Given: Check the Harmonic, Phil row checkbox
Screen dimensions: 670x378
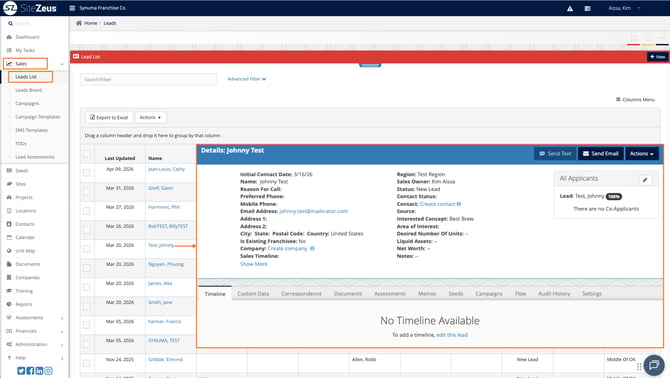Looking at the screenshot, I should click(87, 211).
